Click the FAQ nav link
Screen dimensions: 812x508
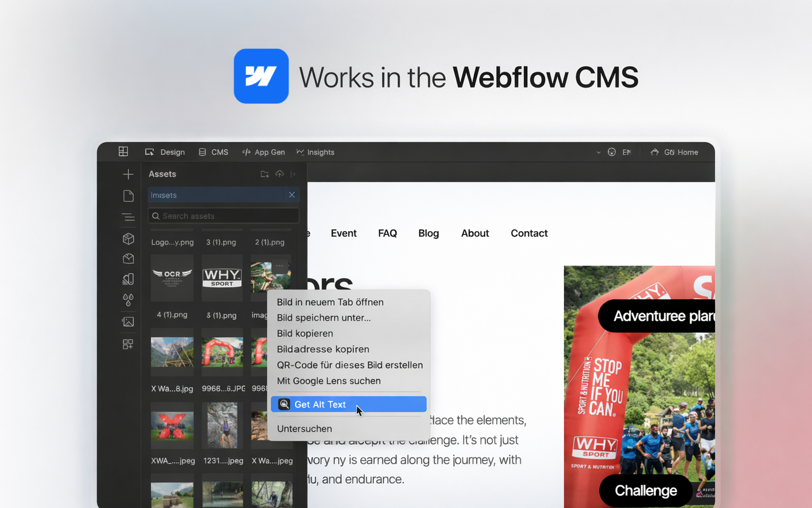pyautogui.click(x=388, y=233)
